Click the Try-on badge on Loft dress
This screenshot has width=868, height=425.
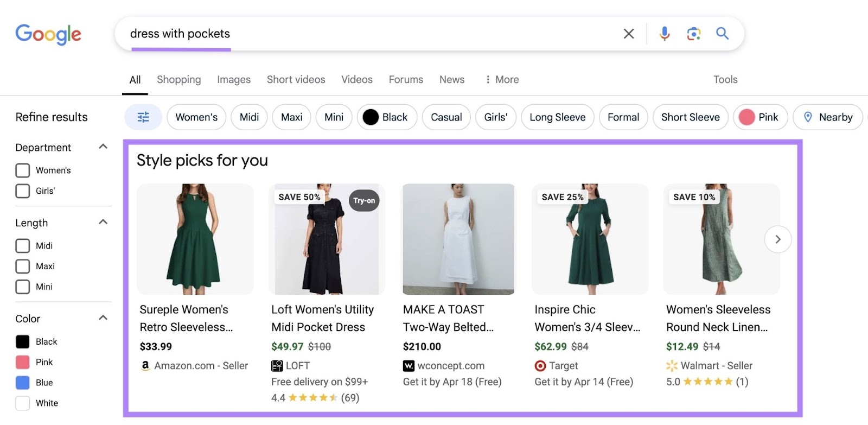[363, 201]
